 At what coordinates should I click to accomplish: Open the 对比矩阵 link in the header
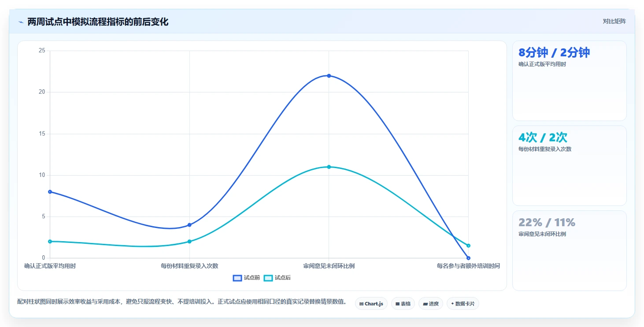614,22
